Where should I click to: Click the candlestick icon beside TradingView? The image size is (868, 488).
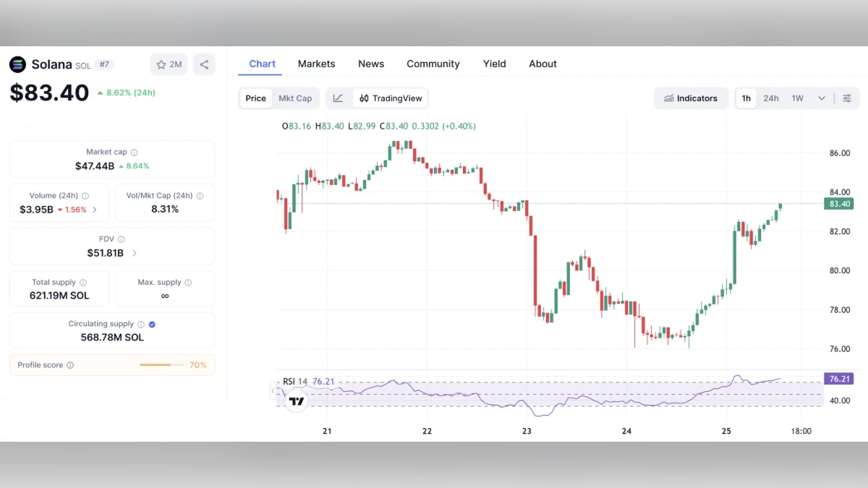[363, 98]
